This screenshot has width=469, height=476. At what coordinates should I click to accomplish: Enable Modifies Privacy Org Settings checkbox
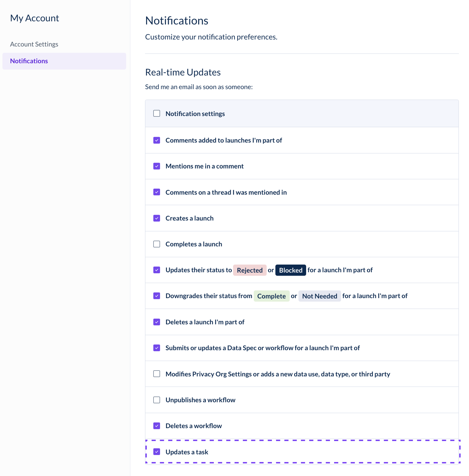click(157, 374)
